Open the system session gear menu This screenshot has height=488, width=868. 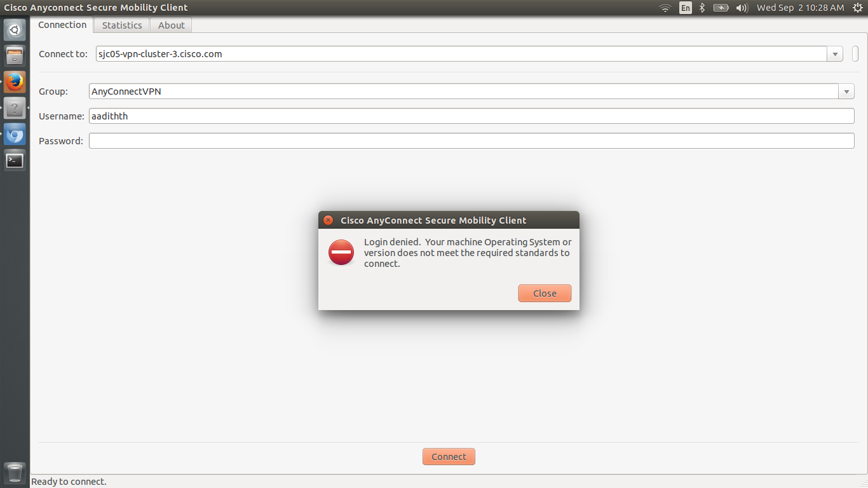point(857,8)
